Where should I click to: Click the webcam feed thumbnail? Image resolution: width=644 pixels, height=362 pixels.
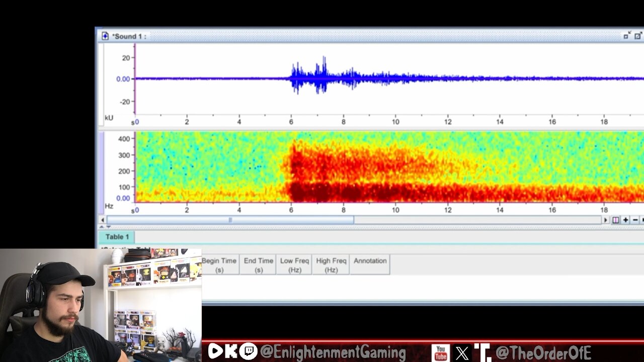pyautogui.click(x=101, y=305)
